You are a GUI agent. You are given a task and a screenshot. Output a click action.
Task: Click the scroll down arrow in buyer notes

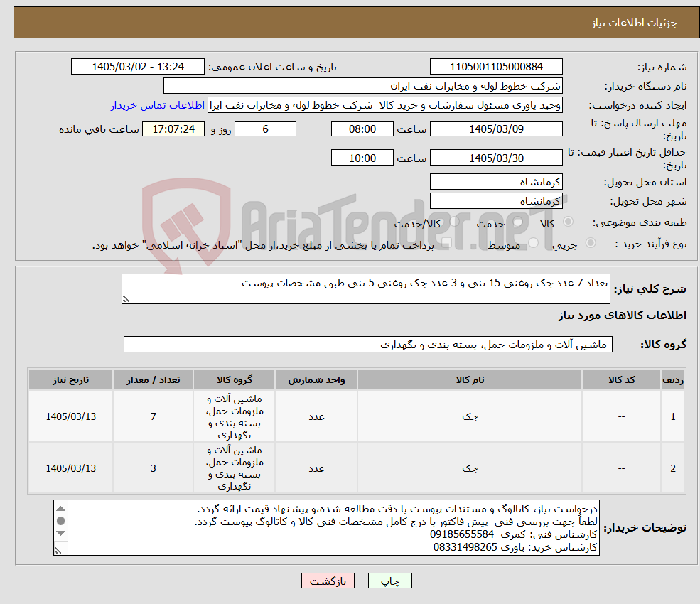click(x=61, y=534)
